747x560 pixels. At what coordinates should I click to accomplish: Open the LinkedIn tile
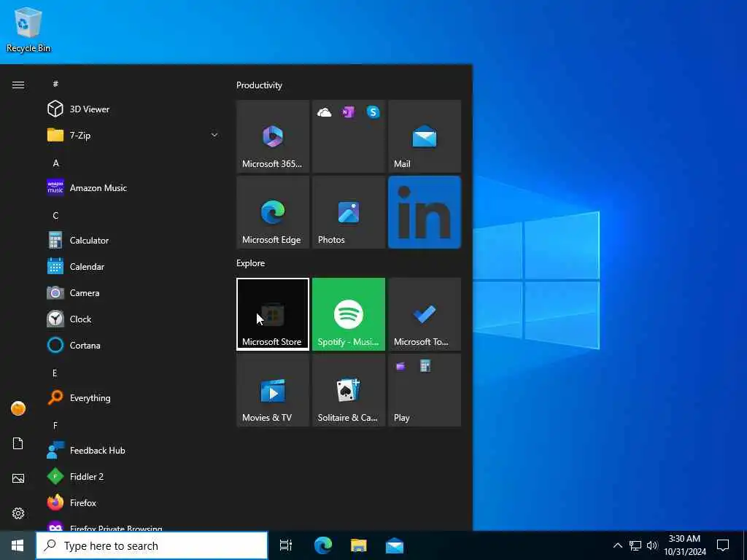[x=425, y=212]
